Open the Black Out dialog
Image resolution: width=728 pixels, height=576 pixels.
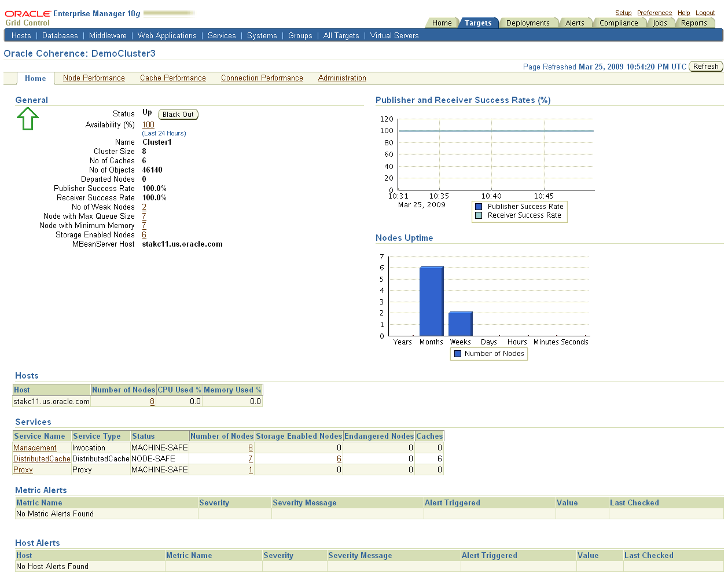(x=178, y=114)
